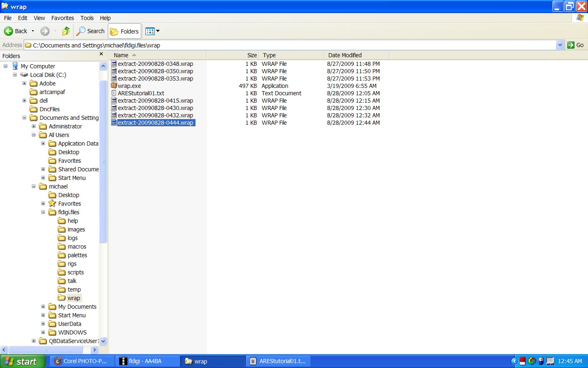Open the artcampaf folder icon

click(x=33, y=92)
